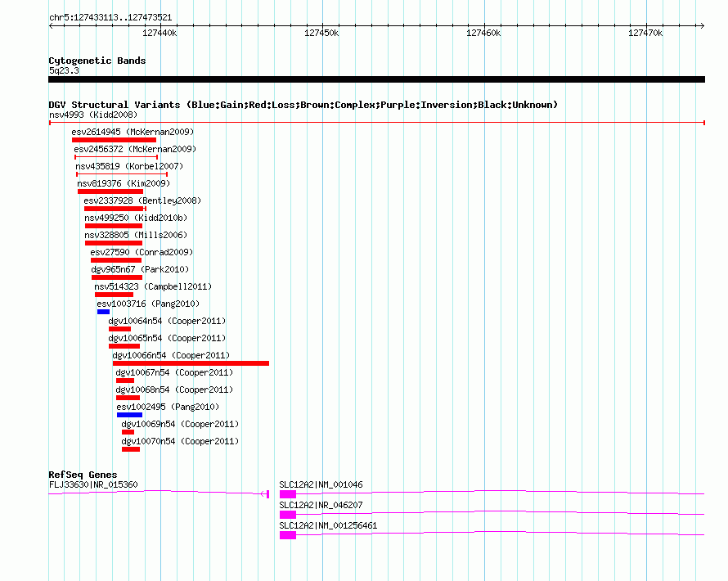728x581 pixels.
Task: Click the FLJ33630|NR_015360 gene label
Action: (x=93, y=484)
